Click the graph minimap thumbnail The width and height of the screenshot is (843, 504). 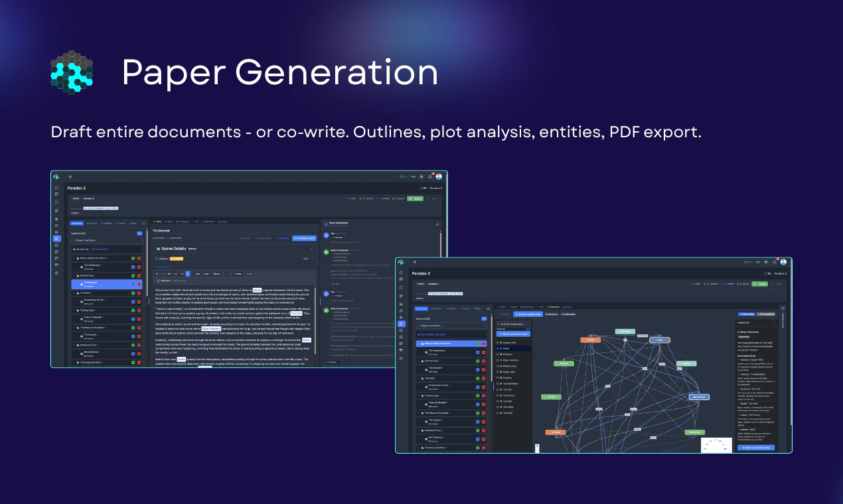coord(716,445)
